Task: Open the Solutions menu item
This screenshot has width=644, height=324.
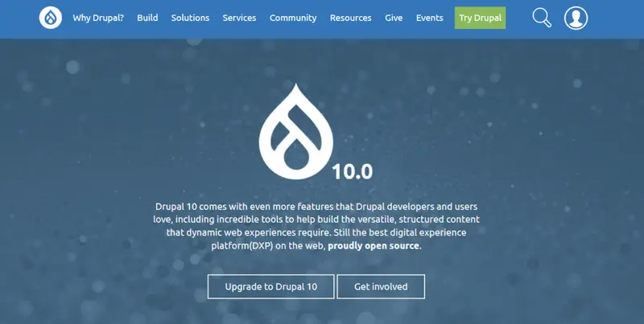Action: click(190, 18)
